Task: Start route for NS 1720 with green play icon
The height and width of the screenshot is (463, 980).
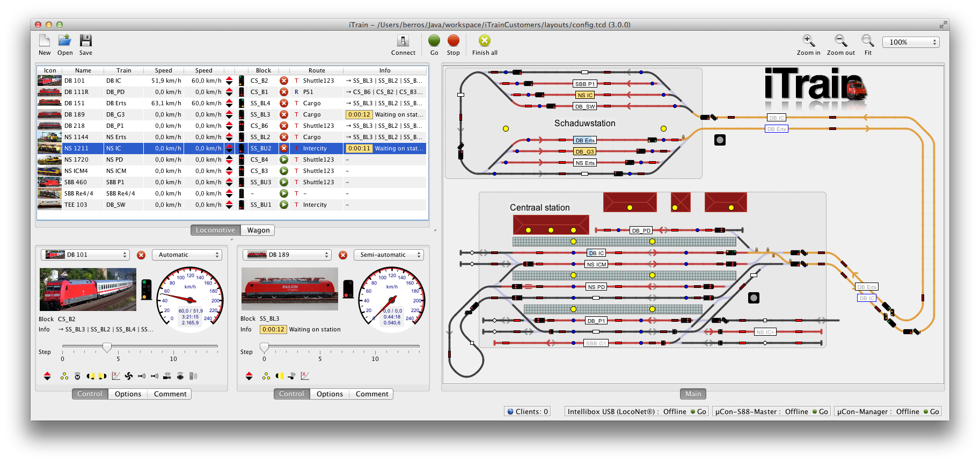Action: [x=284, y=160]
